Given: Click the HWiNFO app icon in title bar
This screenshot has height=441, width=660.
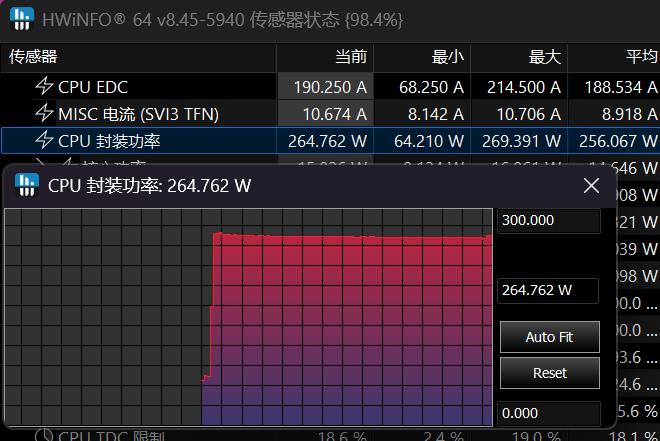Looking at the screenshot, I should click(x=22, y=19).
